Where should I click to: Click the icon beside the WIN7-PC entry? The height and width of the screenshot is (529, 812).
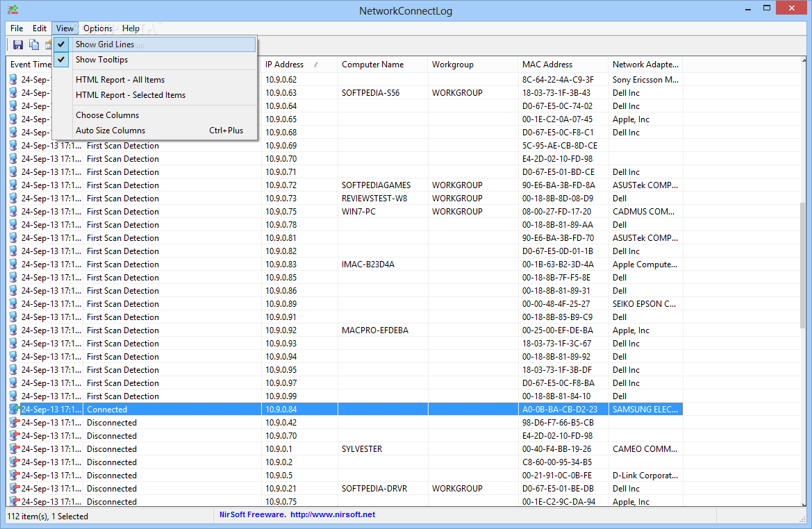(13, 212)
